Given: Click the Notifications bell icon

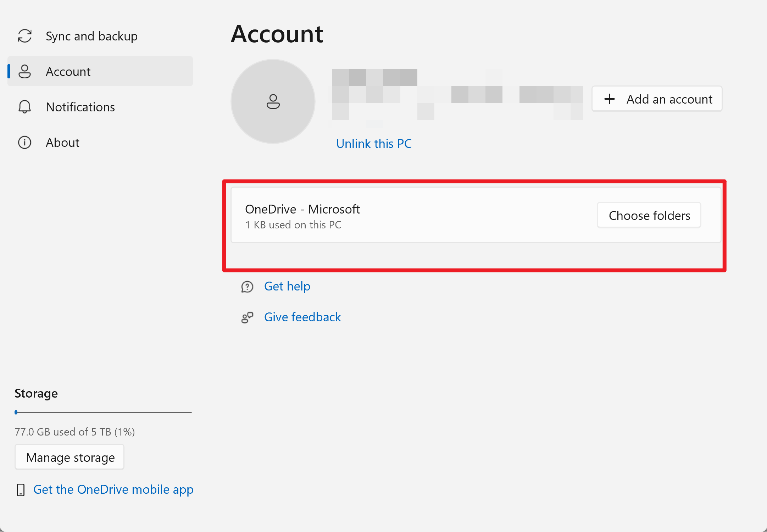Looking at the screenshot, I should coord(25,107).
